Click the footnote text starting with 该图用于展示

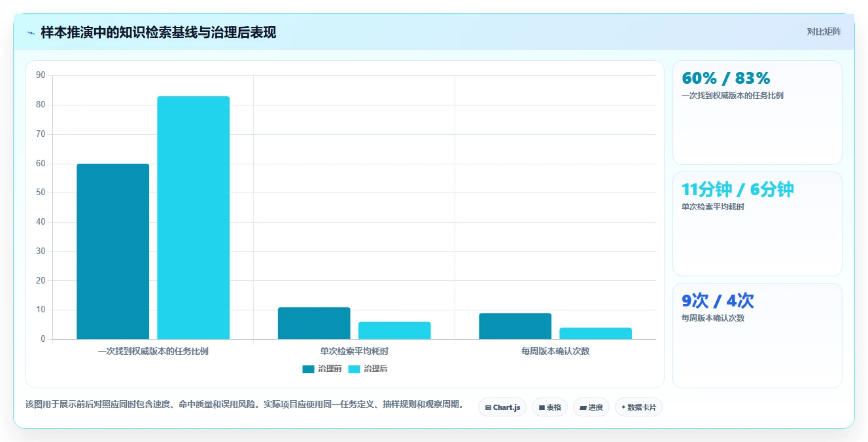pyautogui.click(x=245, y=405)
